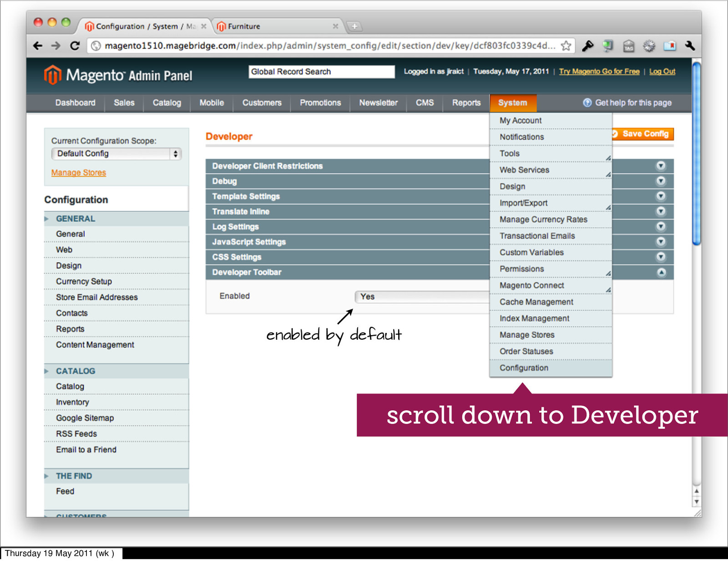Click the TAG extension icon
Screen dimensions: 728x561
click(628, 46)
